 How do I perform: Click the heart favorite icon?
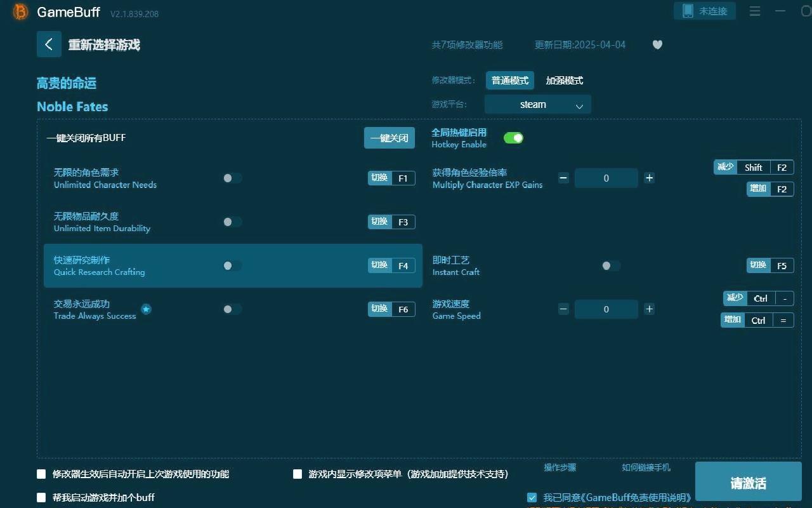coord(657,44)
